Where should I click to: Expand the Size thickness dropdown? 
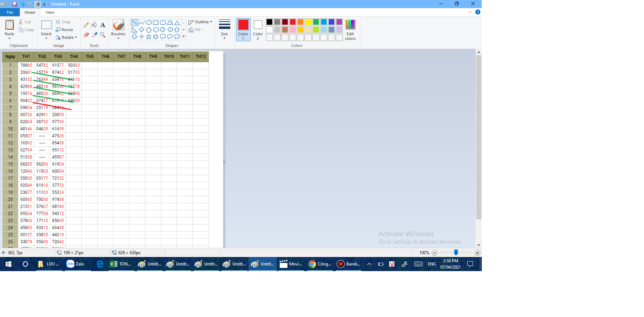click(224, 30)
